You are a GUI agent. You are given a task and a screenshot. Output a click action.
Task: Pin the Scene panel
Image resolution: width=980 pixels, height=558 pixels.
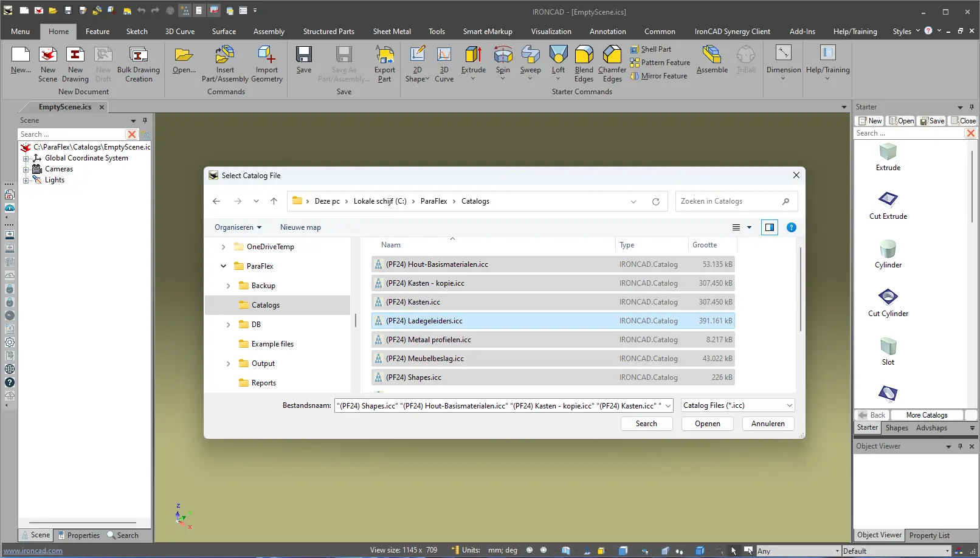[x=145, y=120]
